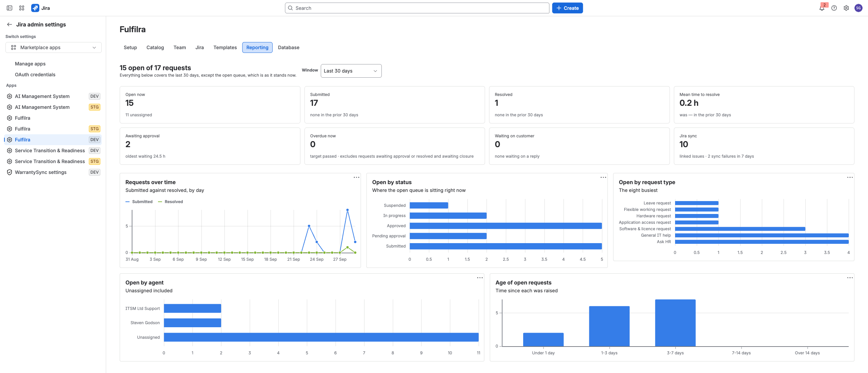Open the notifications bell

click(822, 8)
